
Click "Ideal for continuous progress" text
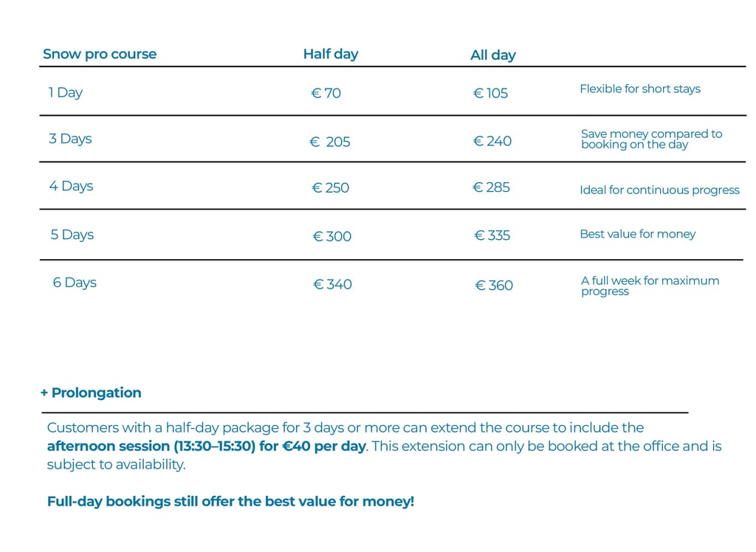(659, 190)
